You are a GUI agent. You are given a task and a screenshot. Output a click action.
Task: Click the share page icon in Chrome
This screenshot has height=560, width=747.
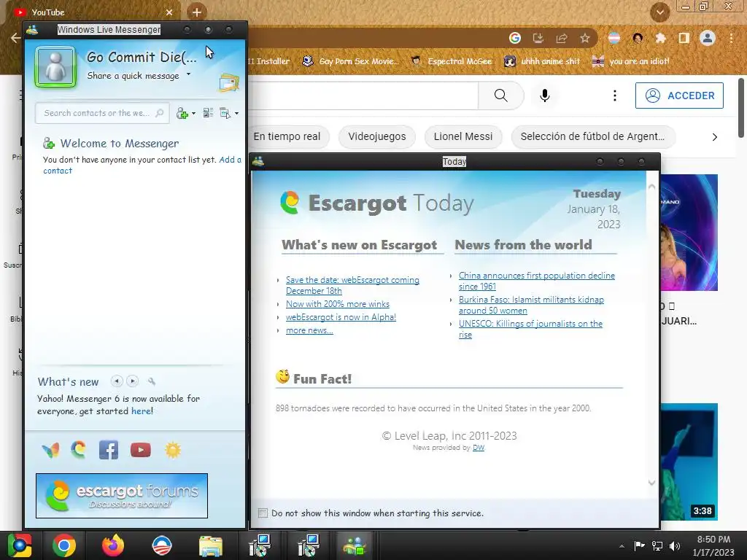click(x=562, y=38)
